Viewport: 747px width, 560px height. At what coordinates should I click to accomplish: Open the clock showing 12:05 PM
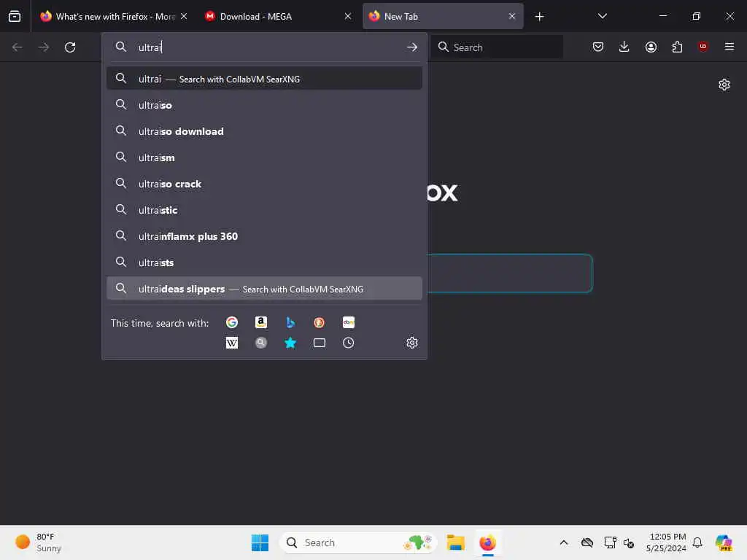click(665, 542)
